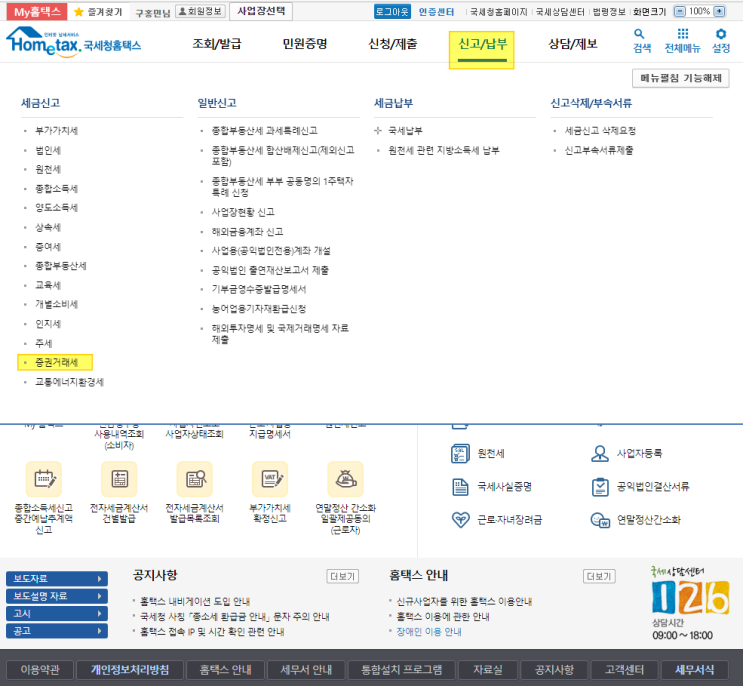
Task: Open 종합부동산세 과세특례신고
Action: click(x=264, y=131)
